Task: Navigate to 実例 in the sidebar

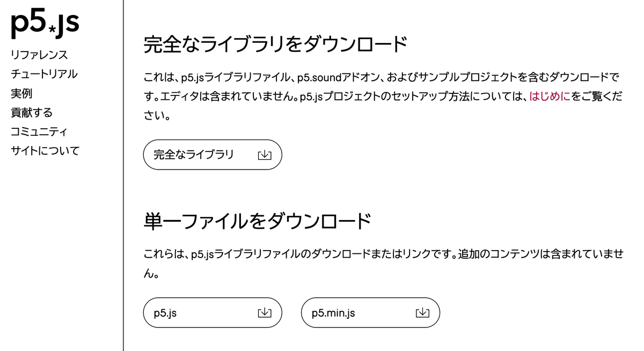Action: [22, 93]
